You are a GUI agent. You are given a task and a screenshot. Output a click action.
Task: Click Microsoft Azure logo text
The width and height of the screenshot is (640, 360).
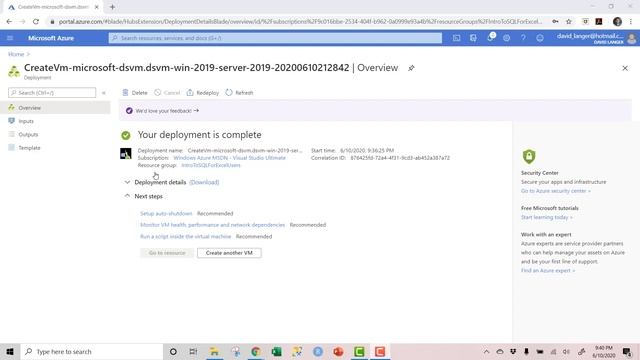click(51, 38)
